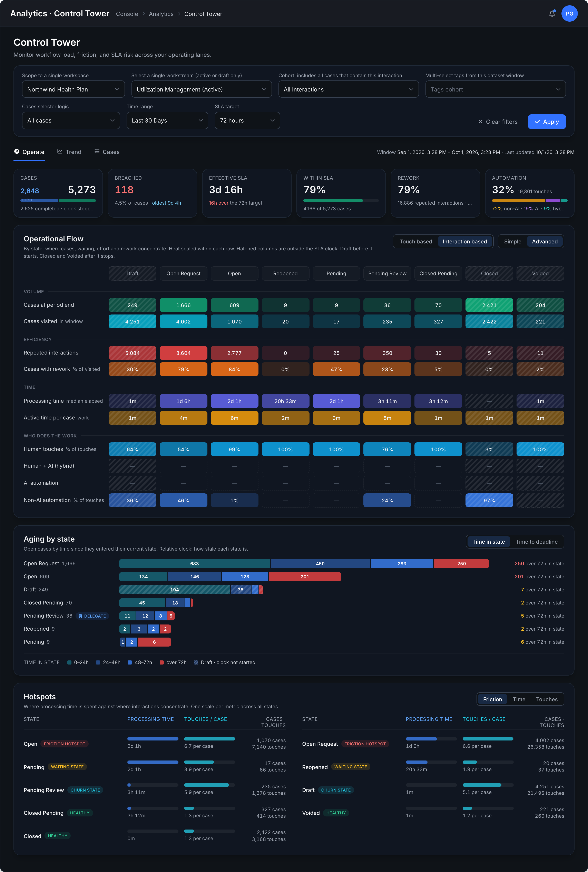Select Time to deadline aging mode

[x=536, y=542]
